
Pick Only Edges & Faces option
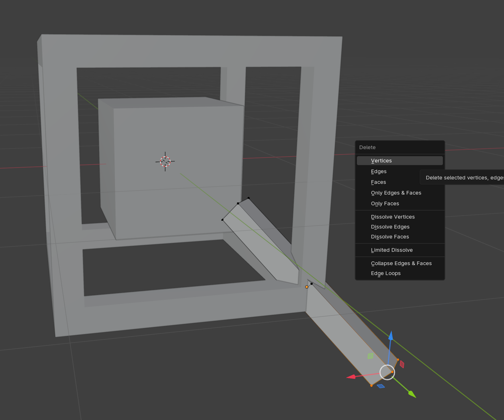(396, 193)
